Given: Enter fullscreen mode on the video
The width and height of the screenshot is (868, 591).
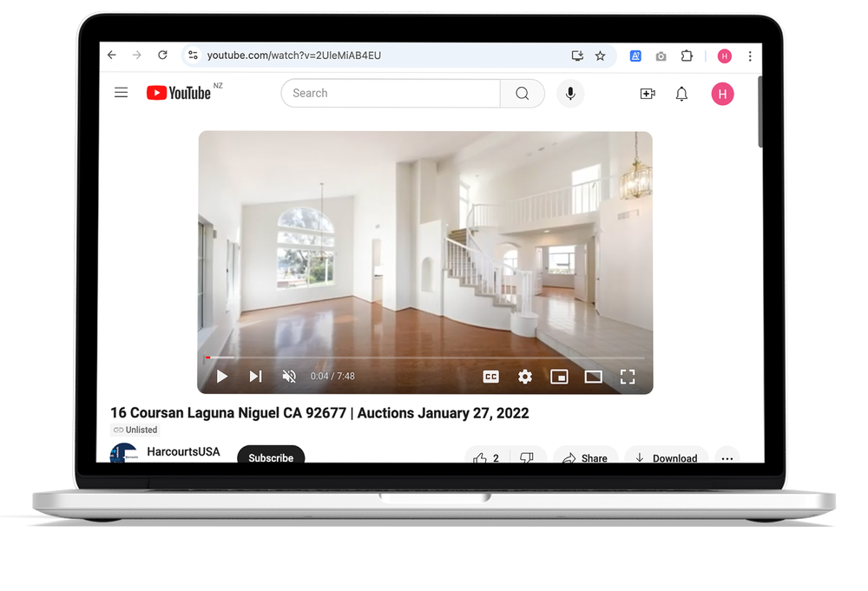Looking at the screenshot, I should pyautogui.click(x=628, y=377).
